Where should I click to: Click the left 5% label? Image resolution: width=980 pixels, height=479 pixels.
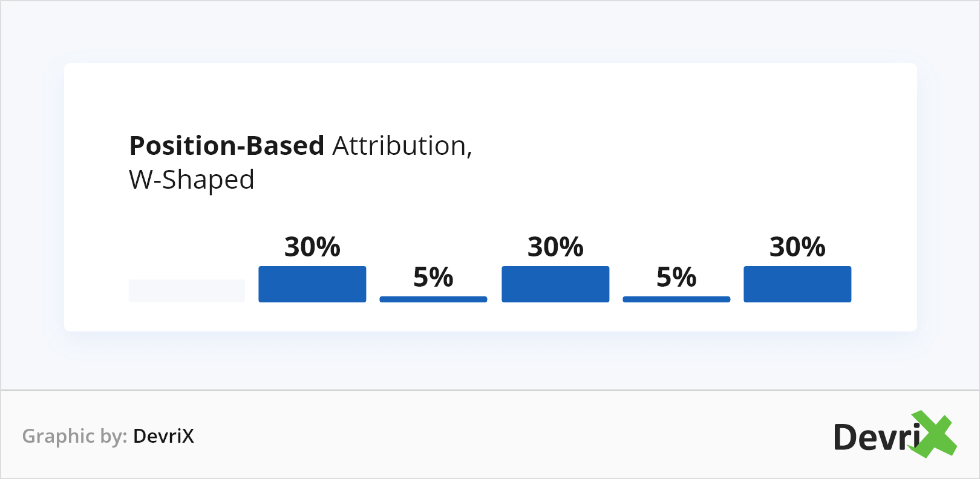point(433,278)
